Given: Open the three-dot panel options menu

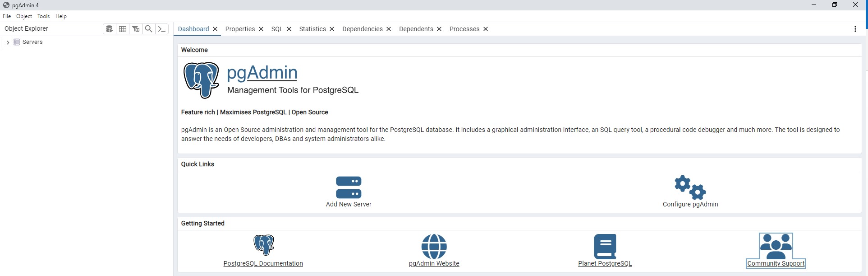Looking at the screenshot, I should (x=855, y=29).
